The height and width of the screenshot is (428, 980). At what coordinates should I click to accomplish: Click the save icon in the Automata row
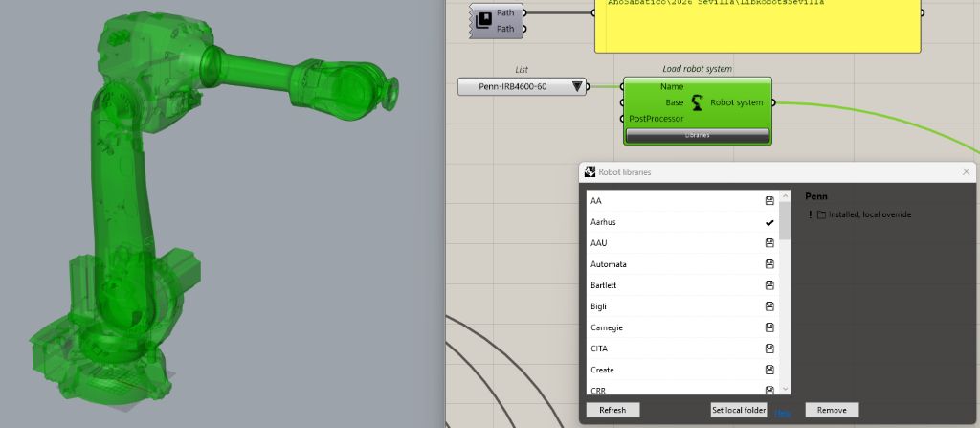(x=769, y=264)
